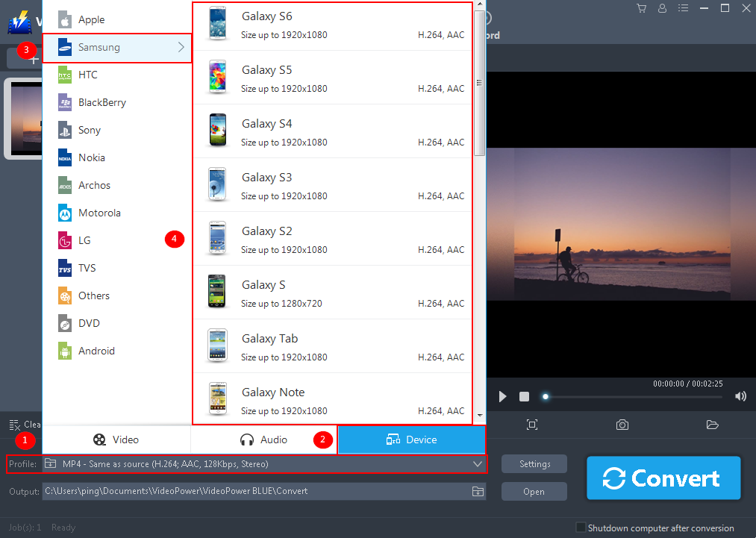
Task: Click the Samsung brand icon
Action: pos(65,47)
